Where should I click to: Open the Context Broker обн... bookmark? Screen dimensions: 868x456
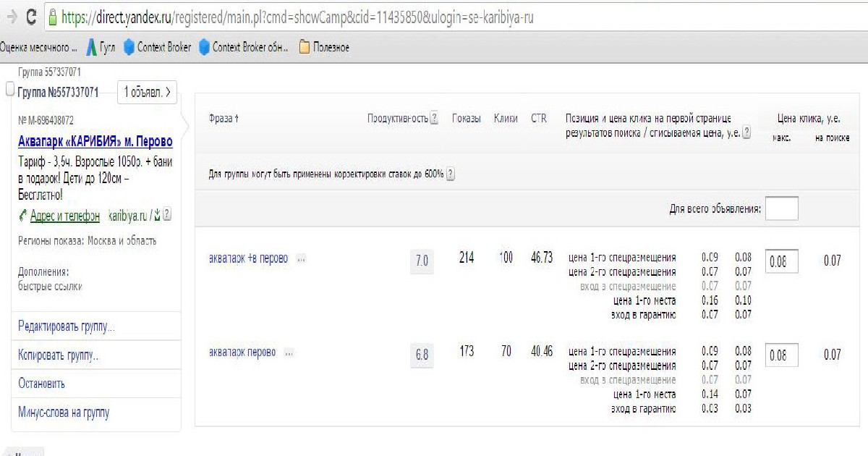click(244, 48)
